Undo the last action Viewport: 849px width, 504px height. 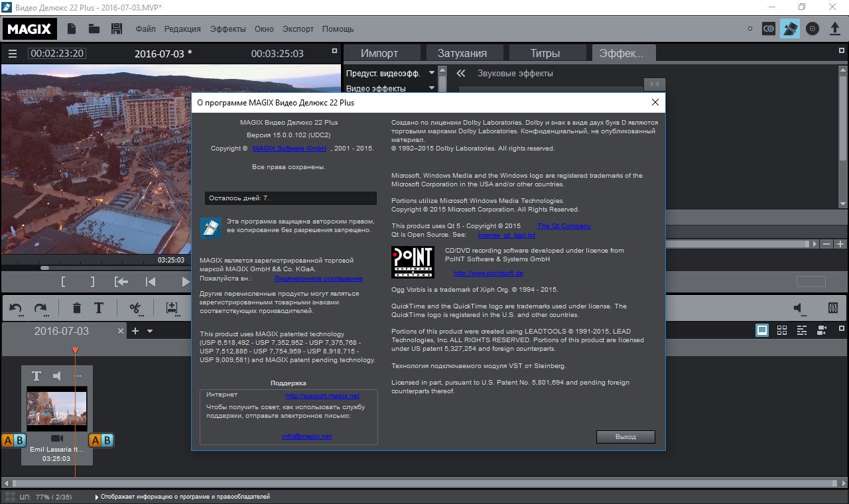tap(16, 308)
